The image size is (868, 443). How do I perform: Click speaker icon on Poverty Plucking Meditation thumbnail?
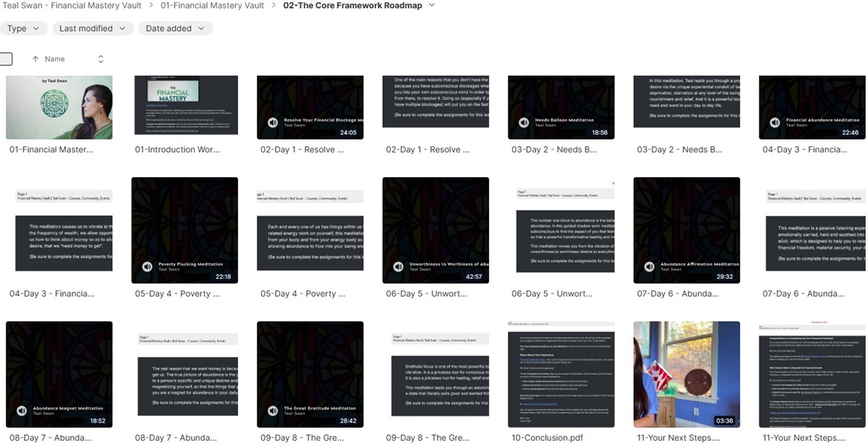[148, 267]
